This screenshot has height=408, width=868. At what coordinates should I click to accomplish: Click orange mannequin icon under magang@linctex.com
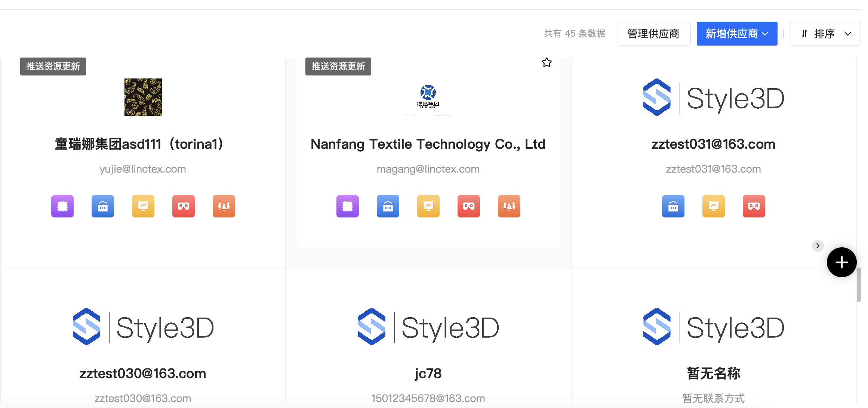coord(509,206)
